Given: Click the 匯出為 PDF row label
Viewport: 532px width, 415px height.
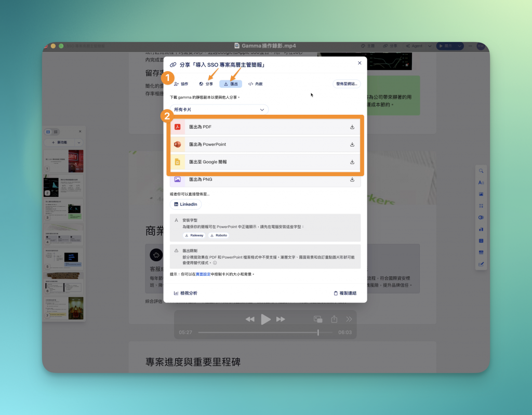Looking at the screenshot, I should [200, 127].
